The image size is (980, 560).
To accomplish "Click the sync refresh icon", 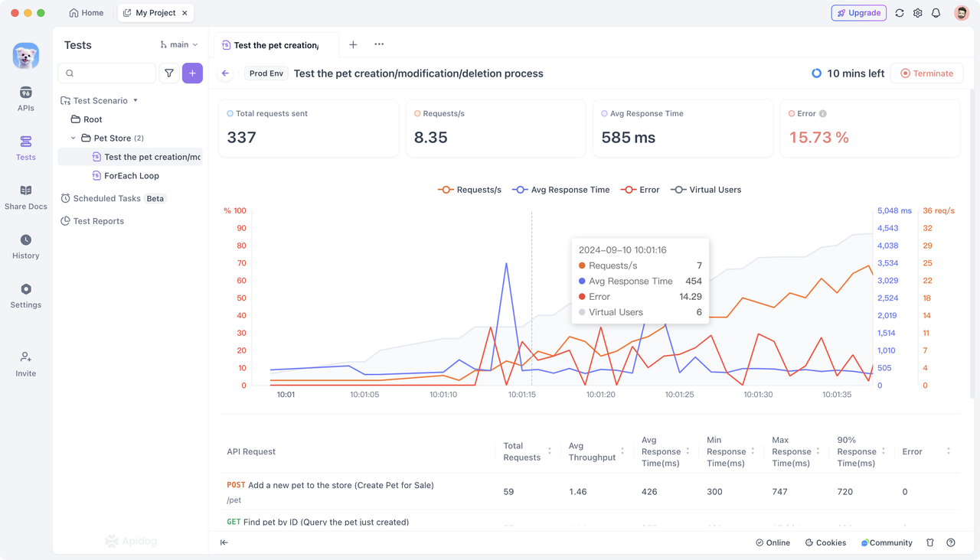I will 900,13.
